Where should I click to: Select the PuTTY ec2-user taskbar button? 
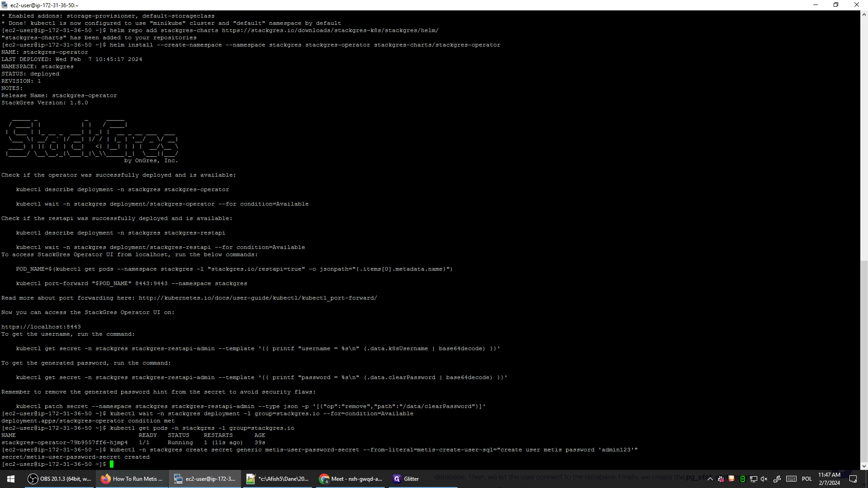pyautogui.click(x=205, y=479)
